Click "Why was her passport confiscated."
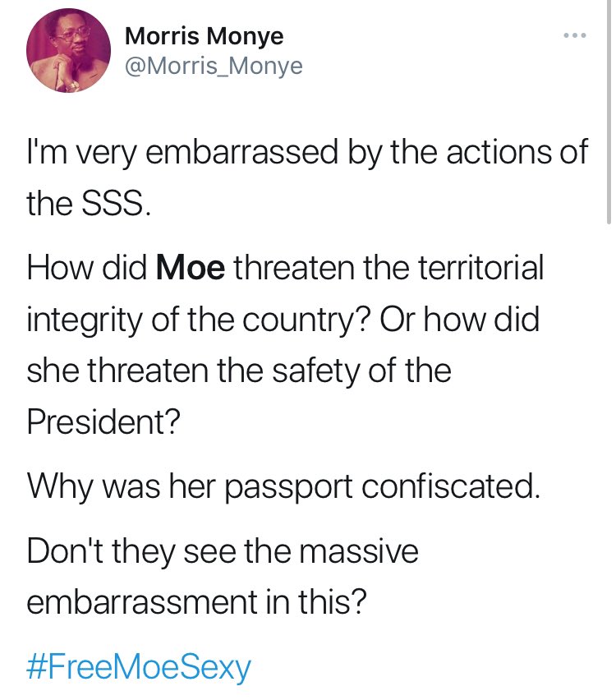 point(283,487)
